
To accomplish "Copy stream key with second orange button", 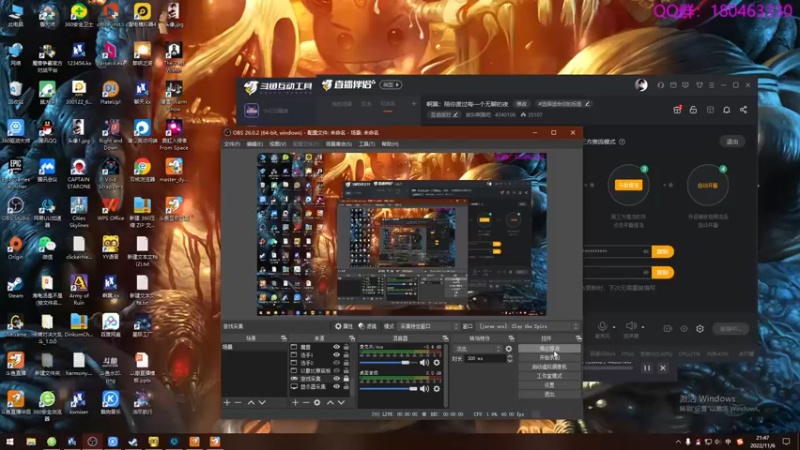I will [662, 272].
